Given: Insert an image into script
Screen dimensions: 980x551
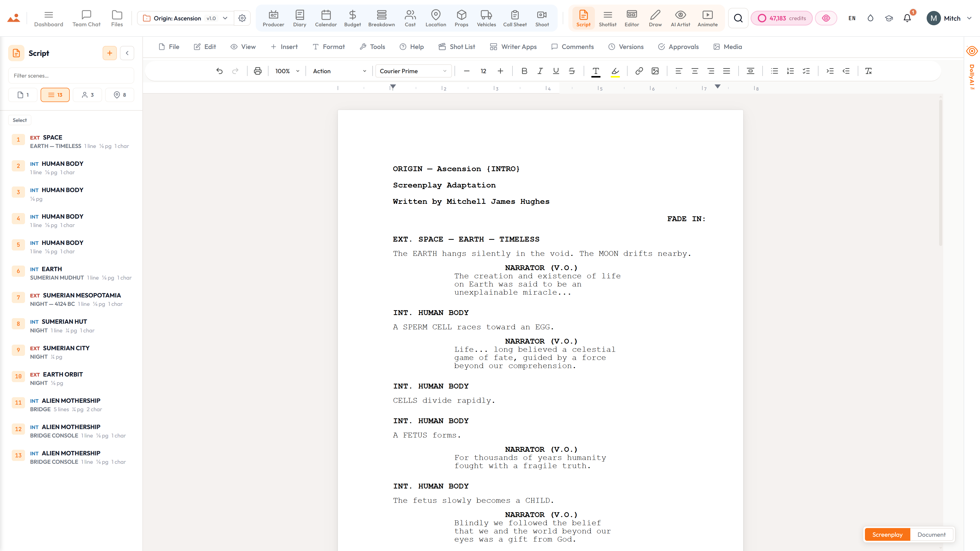Looking at the screenshot, I should pos(655,71).
